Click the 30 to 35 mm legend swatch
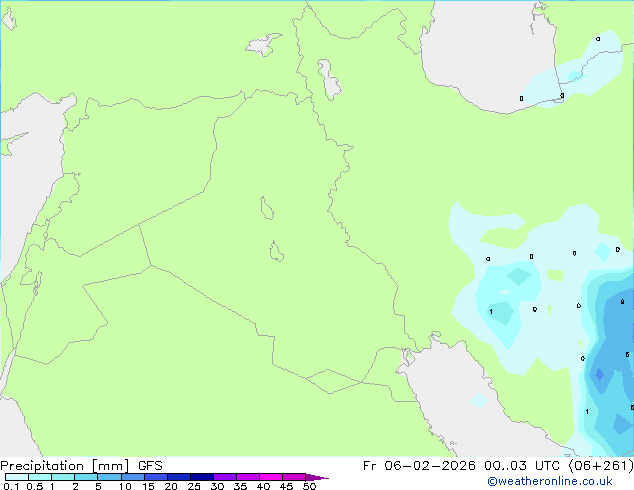The width and height of the screenshot is (634, 490). coord(224,477)
